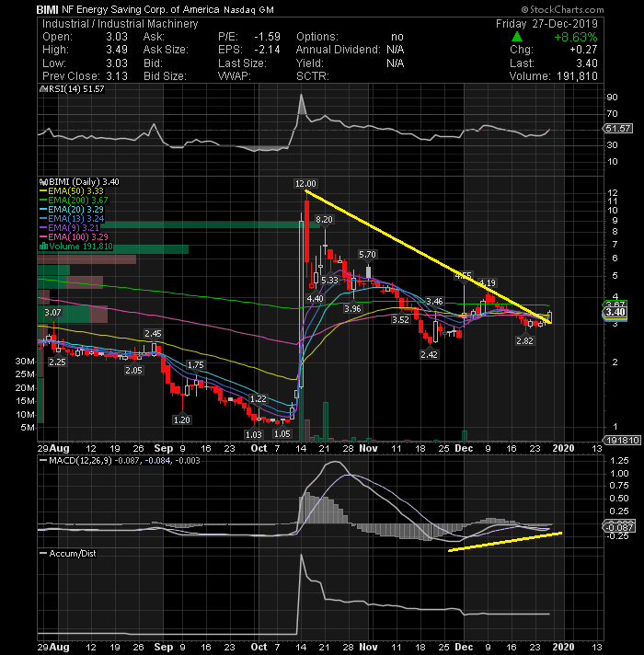Screen dimensions: 644x655
Task: Click the 8.20 price annotation
Action: point(325,220)
